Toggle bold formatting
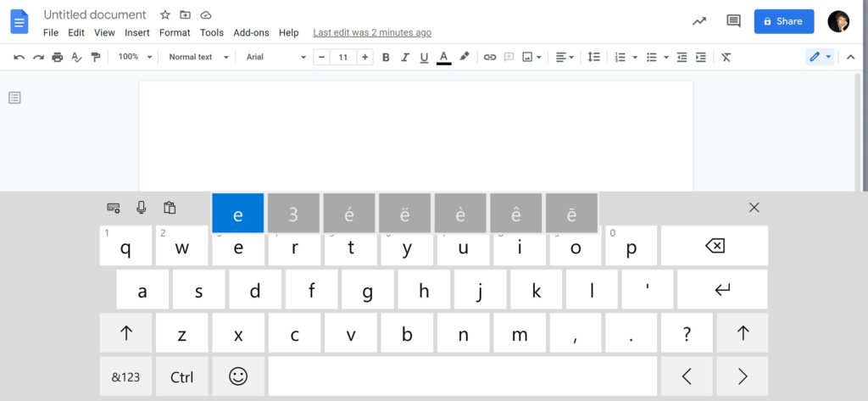 (x=386, y=57)
